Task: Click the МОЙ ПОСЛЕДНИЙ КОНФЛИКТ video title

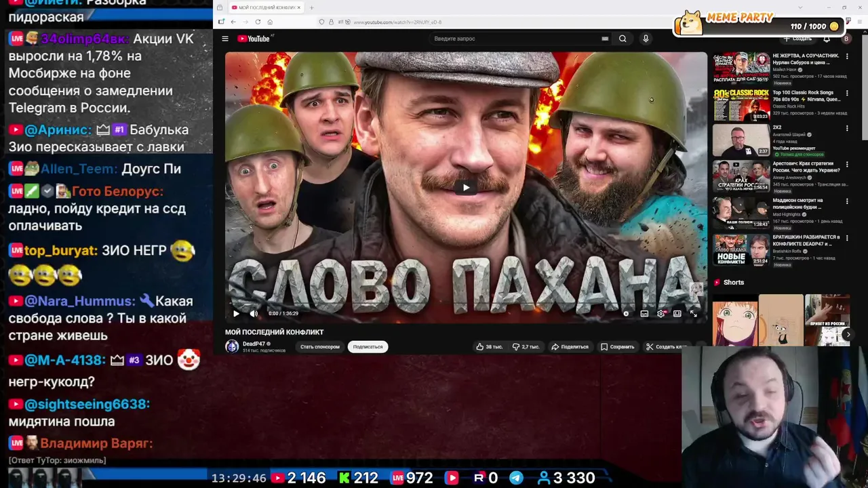Action: (x=275, y=332)
